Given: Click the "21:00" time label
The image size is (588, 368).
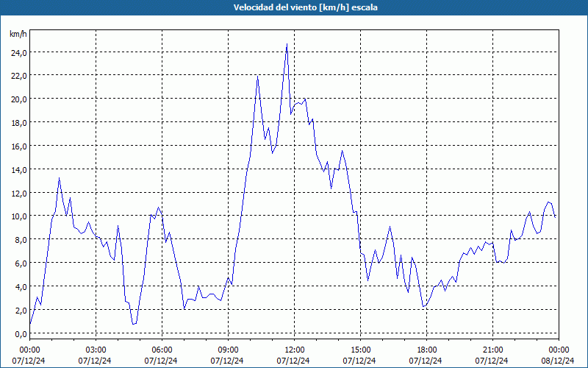Looking at the screenshot, I should 492,350.
